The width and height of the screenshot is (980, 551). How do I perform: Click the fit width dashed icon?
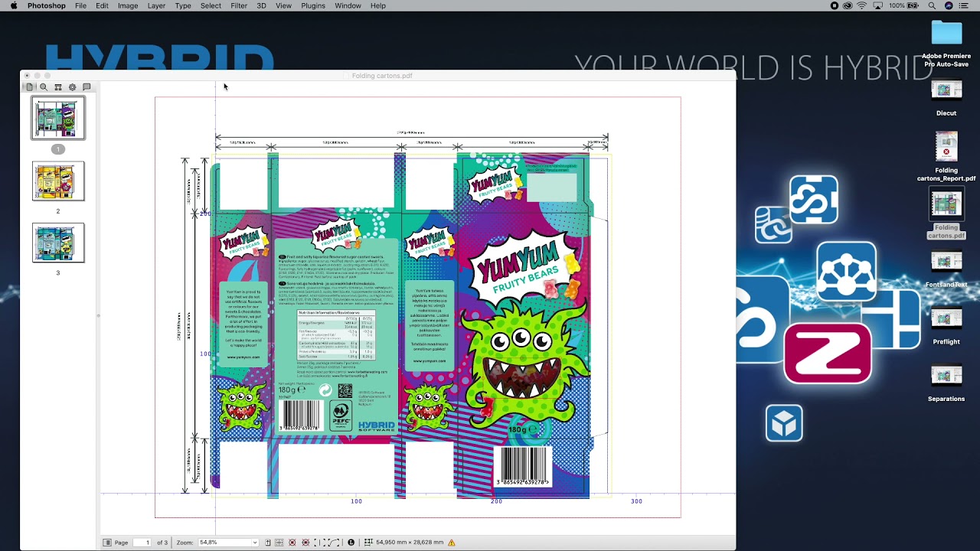click(x=279, y=543)
